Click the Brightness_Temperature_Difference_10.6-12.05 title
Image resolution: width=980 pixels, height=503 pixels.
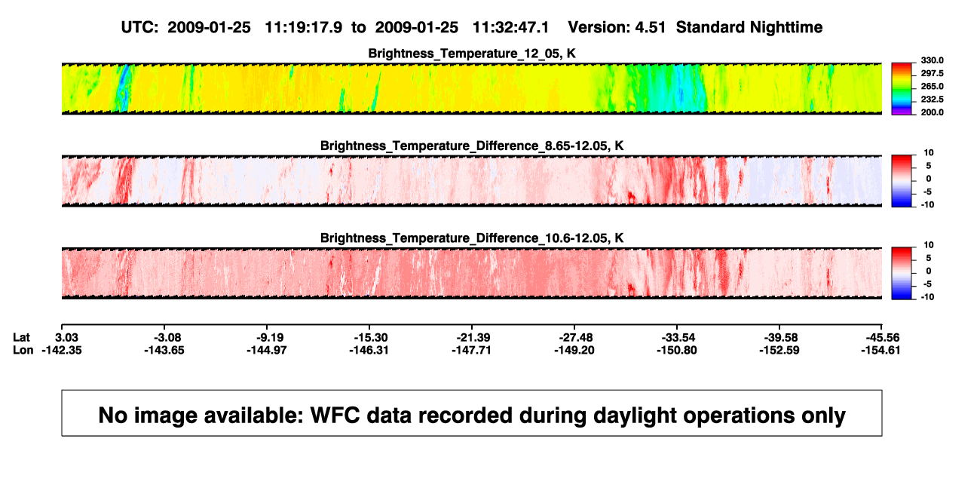point(472,238)
